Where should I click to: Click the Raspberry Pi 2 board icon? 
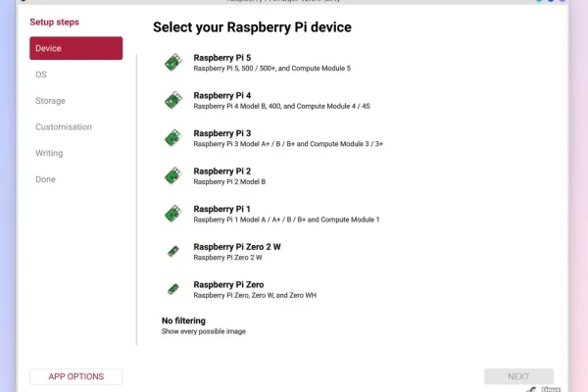pos(173,176)
